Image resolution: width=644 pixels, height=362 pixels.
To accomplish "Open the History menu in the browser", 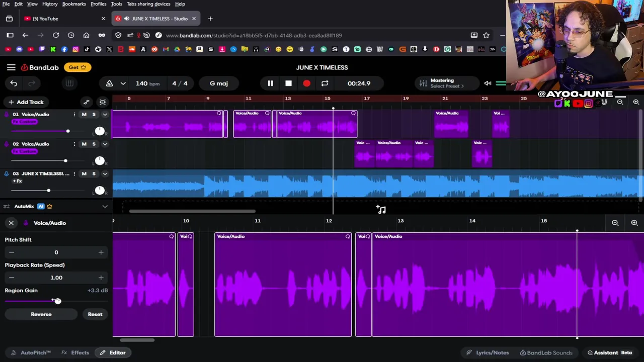I will click(x=50, y=4).
